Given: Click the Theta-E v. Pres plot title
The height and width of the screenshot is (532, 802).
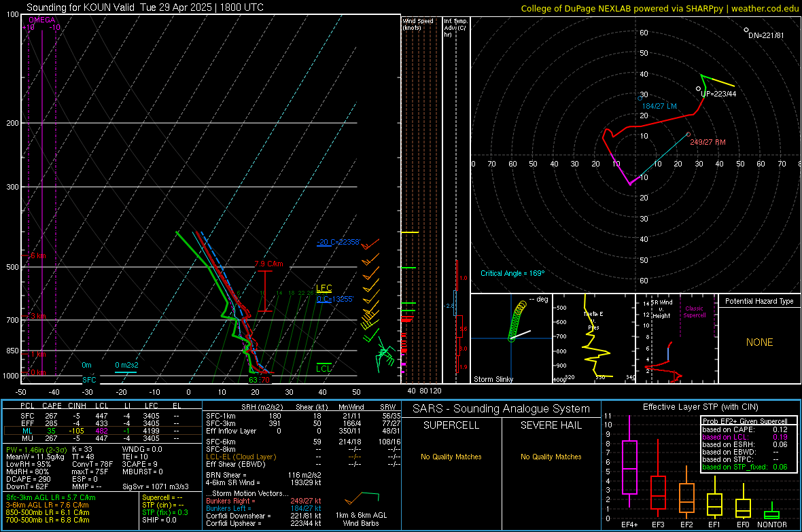Looking at the screenshot, I should (593, 320).
